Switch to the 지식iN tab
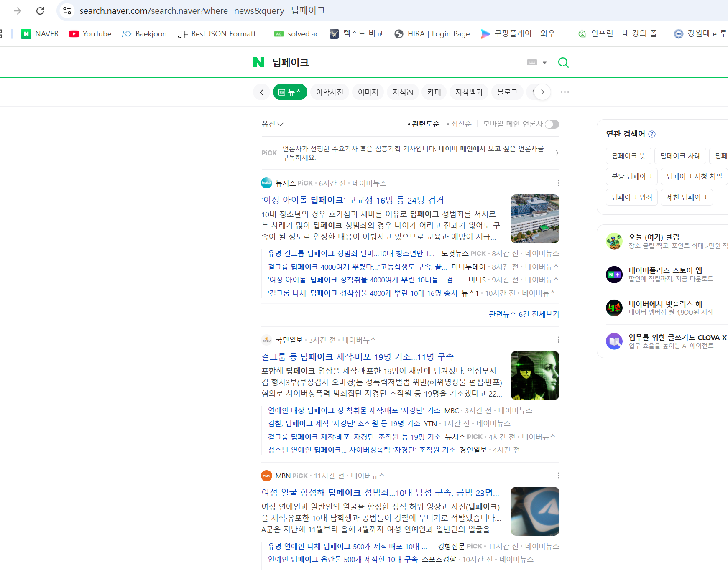728x570 pixels. click(x=403, y=92)
